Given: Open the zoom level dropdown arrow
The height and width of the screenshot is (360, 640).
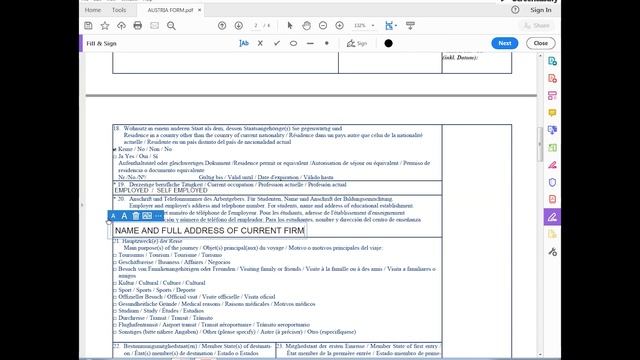Looking at the screenshot, I should pos(373,26).
